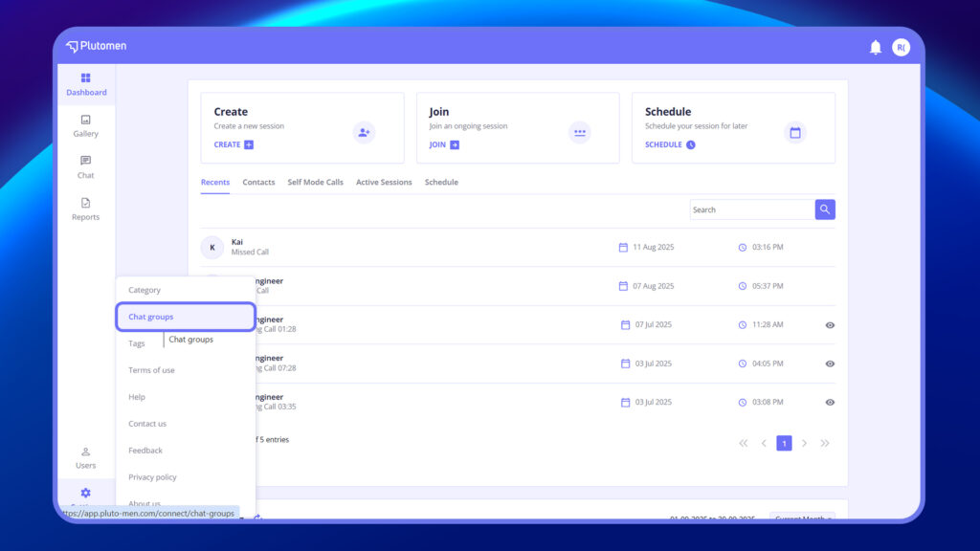Click clock icon beside 05:37 PM

[743, 286]
